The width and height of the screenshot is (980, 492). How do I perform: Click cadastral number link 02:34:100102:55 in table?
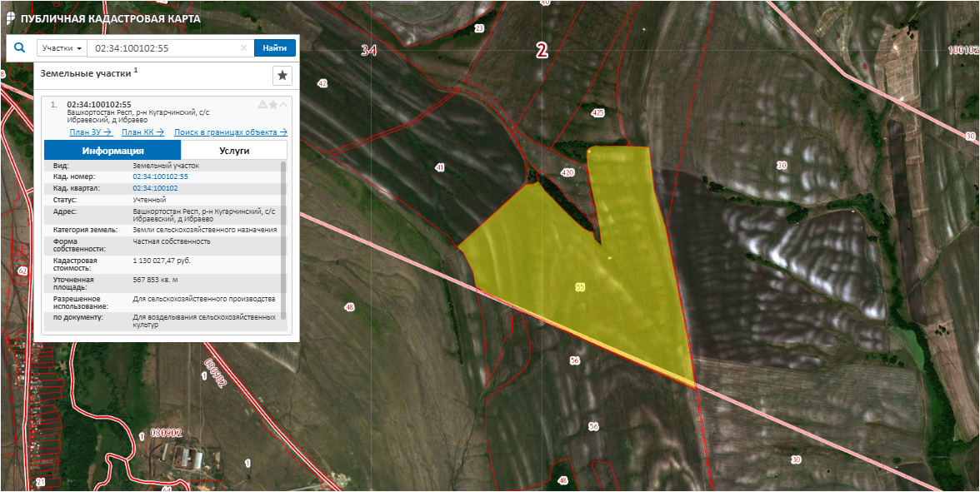point(160,176)
